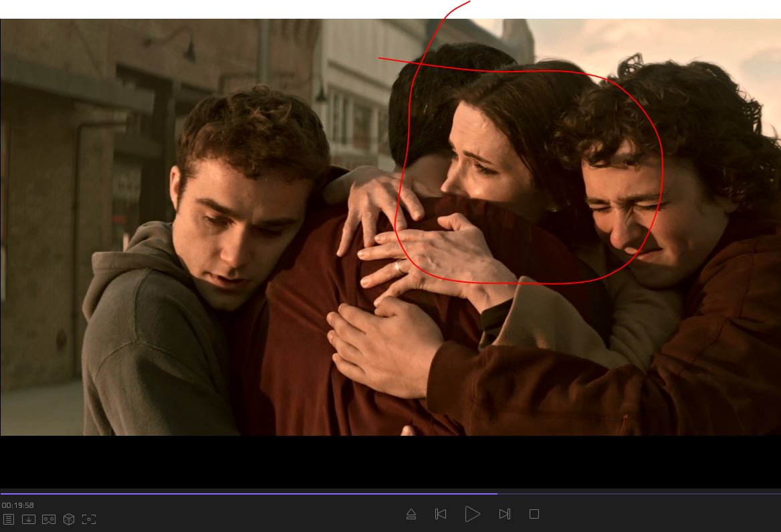Toggle the VR goggles 360 mode icon
This screenshot has height=532, width=781.
pos(49,519)
